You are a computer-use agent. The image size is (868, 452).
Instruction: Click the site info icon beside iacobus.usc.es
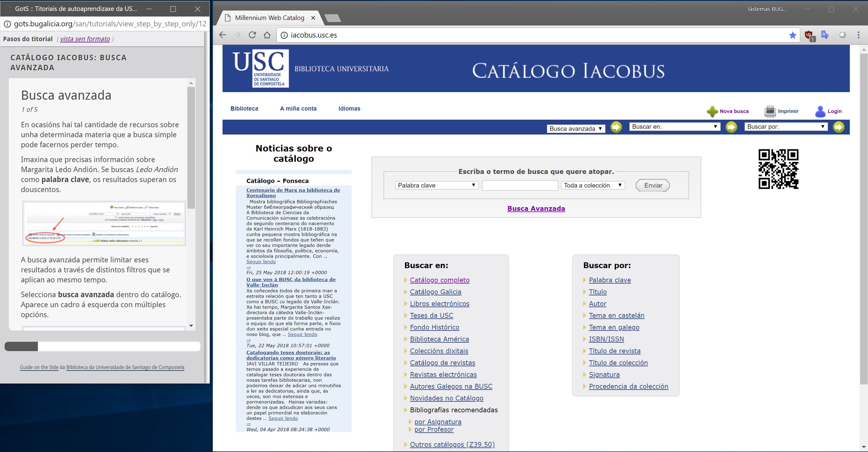point(284,35)
